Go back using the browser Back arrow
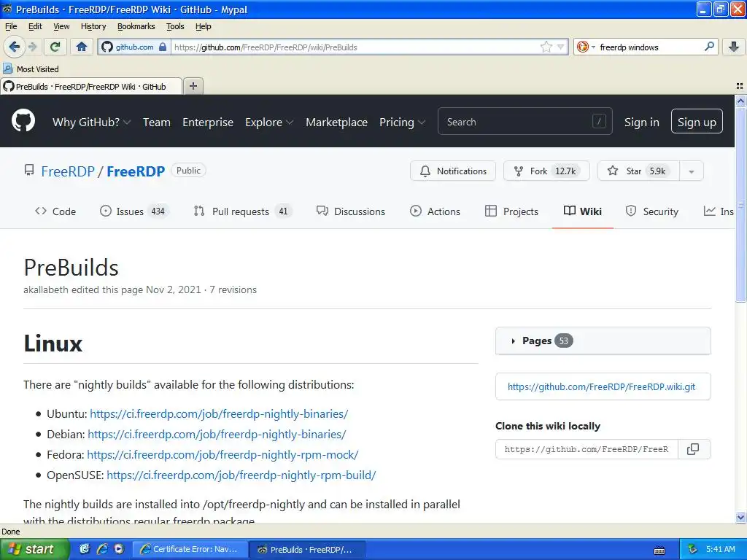 14,47
